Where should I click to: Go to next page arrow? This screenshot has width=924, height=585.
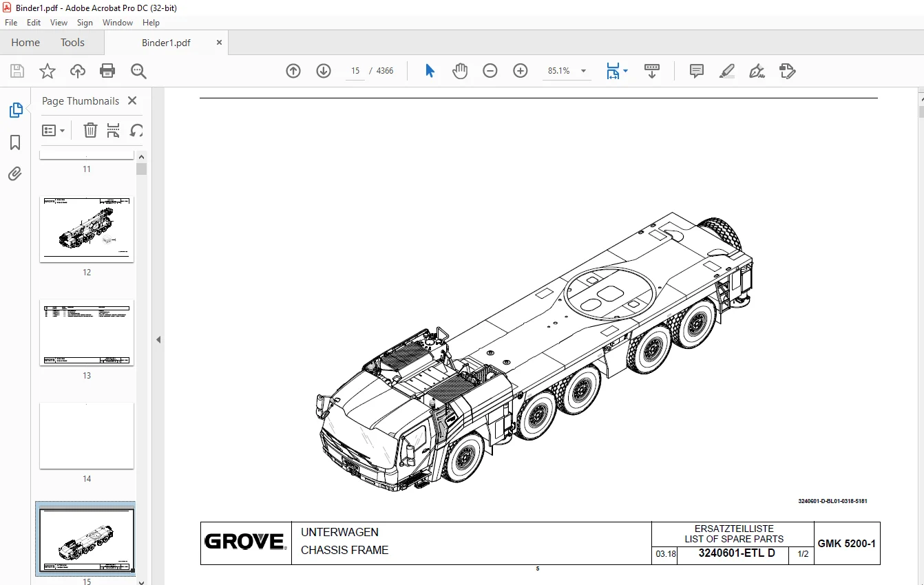(x=324, y=71)
